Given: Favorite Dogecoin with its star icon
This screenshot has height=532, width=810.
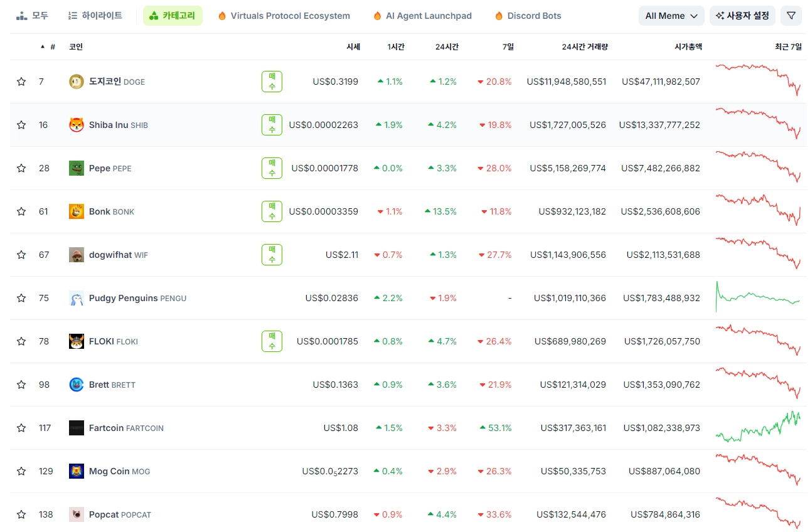Looking at the screenshot, I should [21, 82].
